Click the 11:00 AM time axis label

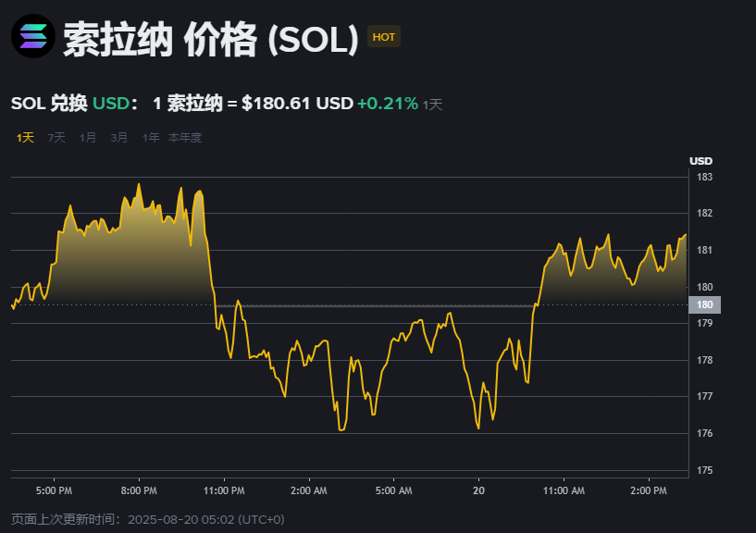coord(564,491)
